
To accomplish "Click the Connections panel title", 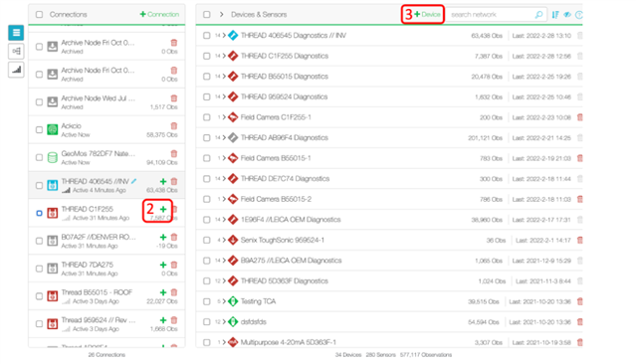I will tap(68, 15).
